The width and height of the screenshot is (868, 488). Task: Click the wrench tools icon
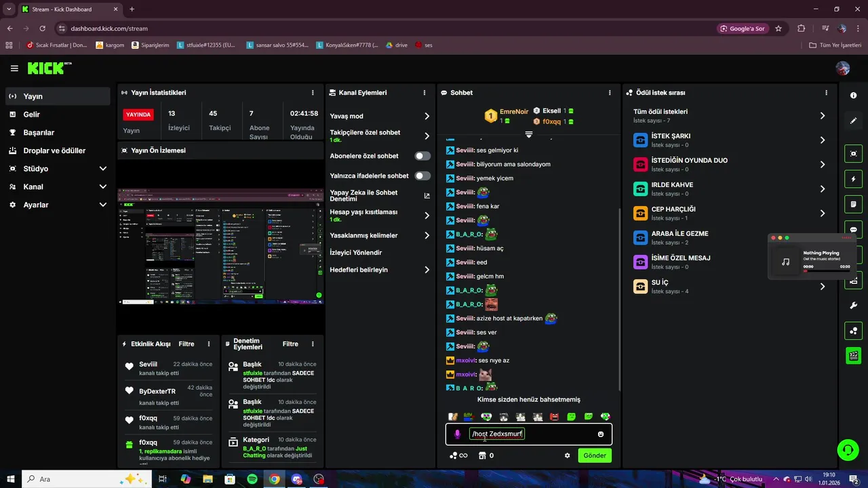(854, 306)
